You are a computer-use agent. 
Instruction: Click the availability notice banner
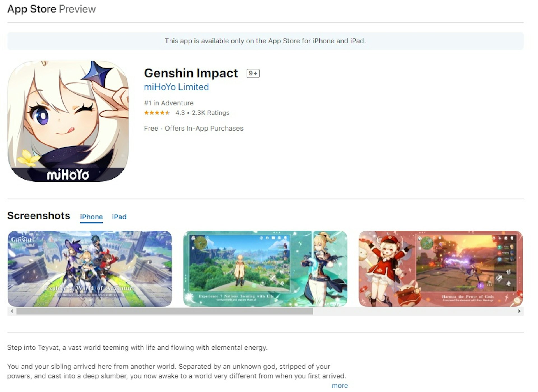tap(265, 41)
